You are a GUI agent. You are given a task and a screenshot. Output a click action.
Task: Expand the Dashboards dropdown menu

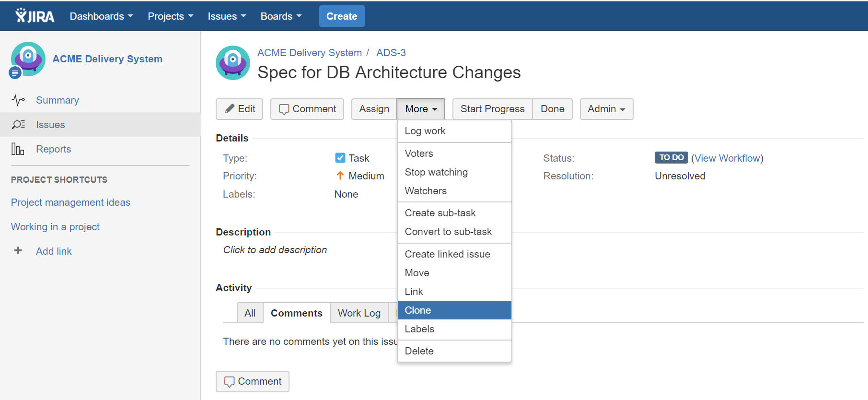(x=101, y=16)
